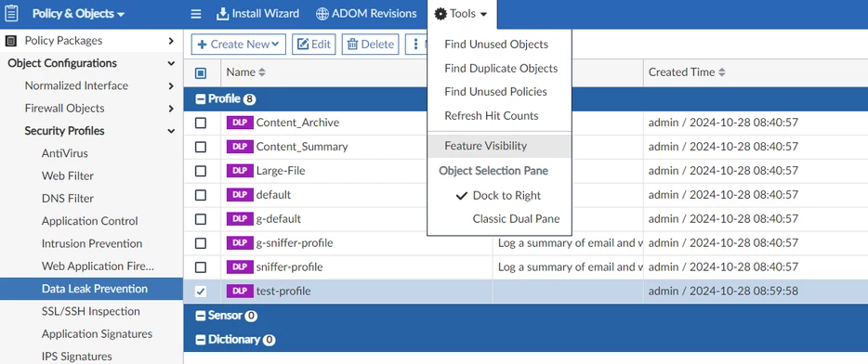The width and height of the screenshot is (868, 364).
Task: Click the test-profile name text
Action: [283, 291]
